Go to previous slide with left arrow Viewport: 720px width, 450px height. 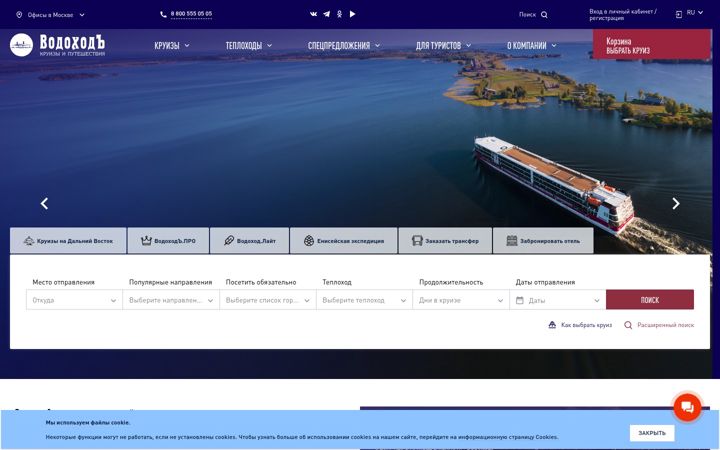tap(45, 203)
